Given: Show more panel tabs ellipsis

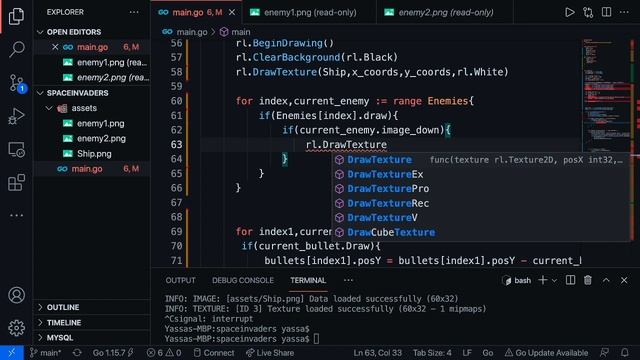Looking at the screenshot, I should coord(348,280).
